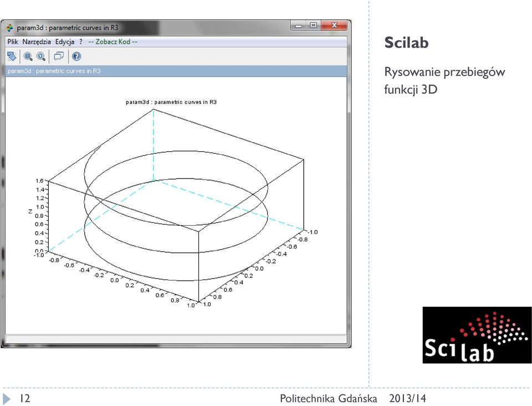Click the blue info bar reading param3d

click(176, 71)
